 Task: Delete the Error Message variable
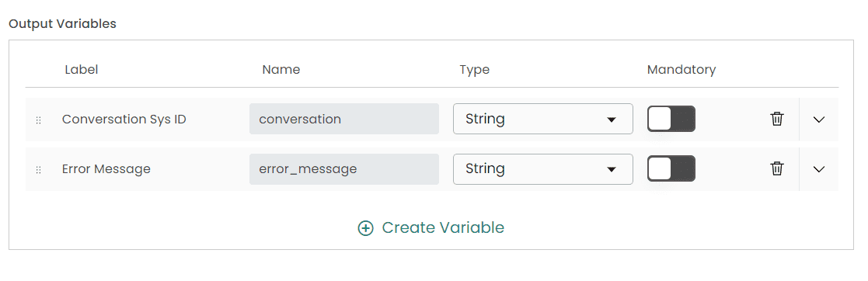coord(776,168)
